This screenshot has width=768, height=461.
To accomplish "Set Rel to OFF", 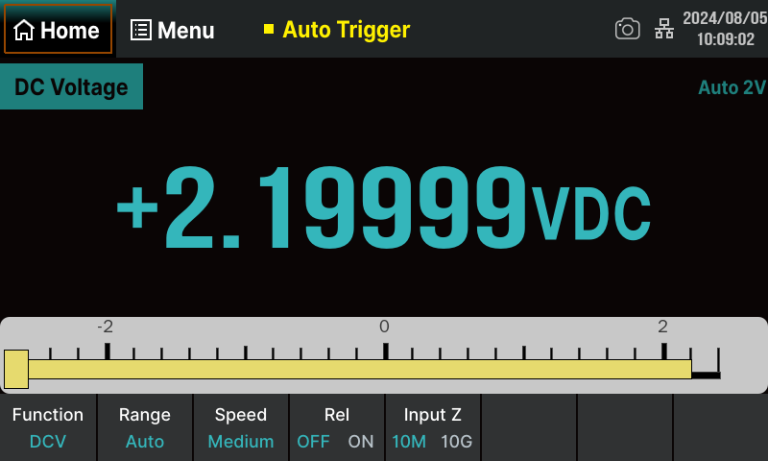I will point(313,441).
